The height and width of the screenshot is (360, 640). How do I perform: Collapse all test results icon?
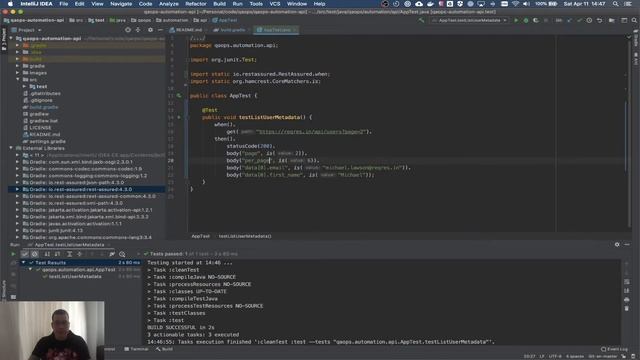point(79,254)
